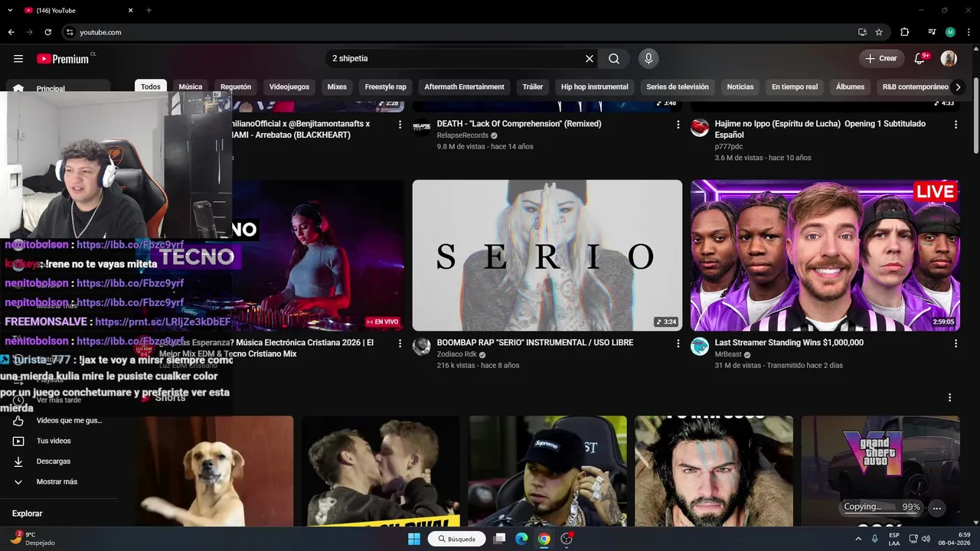The height and width of the screenshot is (551, 980).
Task: Open options for Last Streamer Standing video
Action: pos(955,344)
